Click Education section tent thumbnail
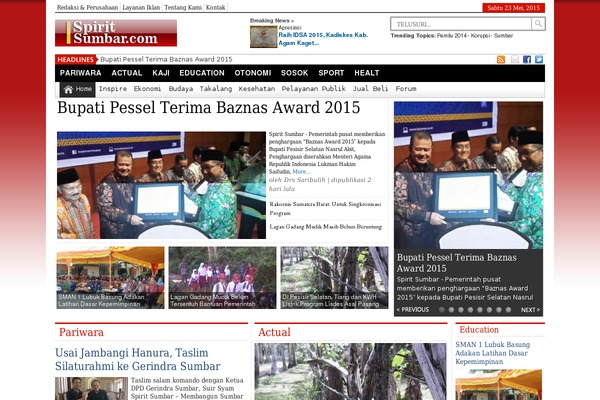600x400 pixels. coord(499,385)
